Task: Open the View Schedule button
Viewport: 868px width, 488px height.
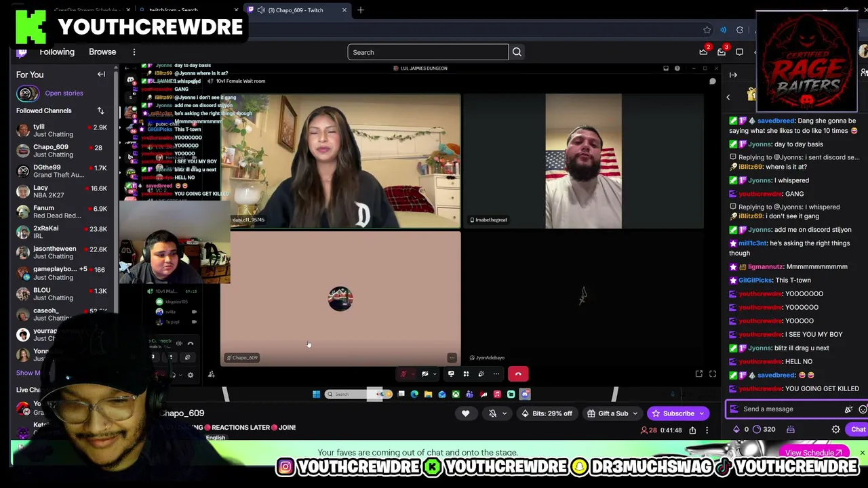Action: click(814, 453)
